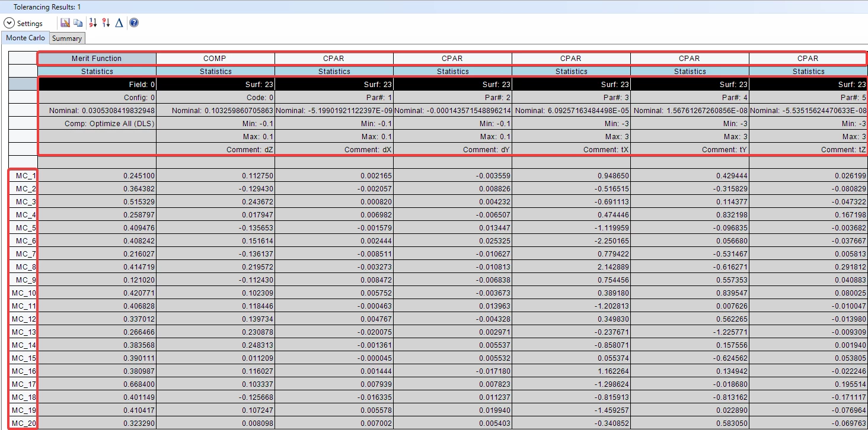The image size is (868, 430).
Task: Select row header MC_4
Action: (23, 215)
